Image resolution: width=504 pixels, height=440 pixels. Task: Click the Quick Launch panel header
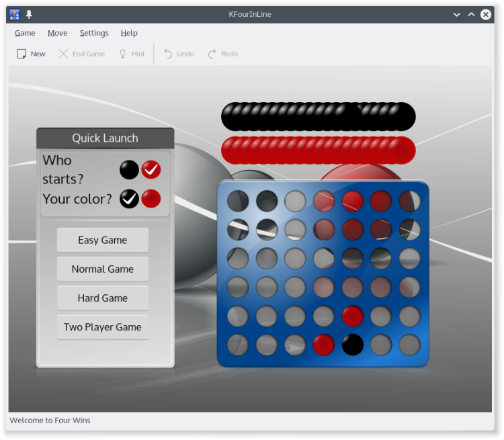click(106, 138)
